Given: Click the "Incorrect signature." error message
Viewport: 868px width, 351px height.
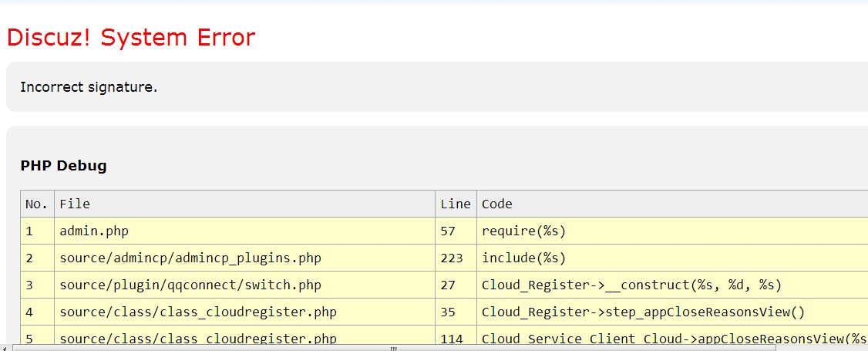Looking at the screenshot, I should (89, 86).
